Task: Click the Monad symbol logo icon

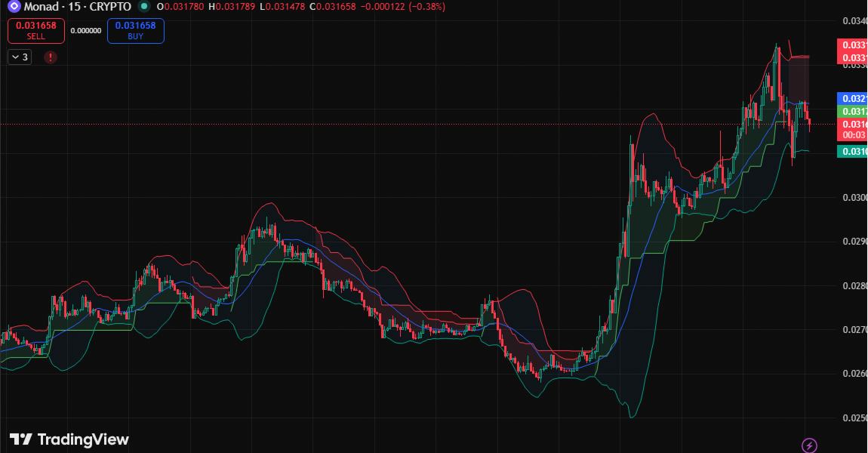Action: (14, 7)
